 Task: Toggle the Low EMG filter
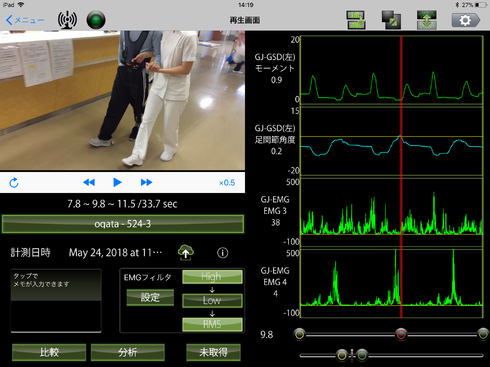click(212, 300)
